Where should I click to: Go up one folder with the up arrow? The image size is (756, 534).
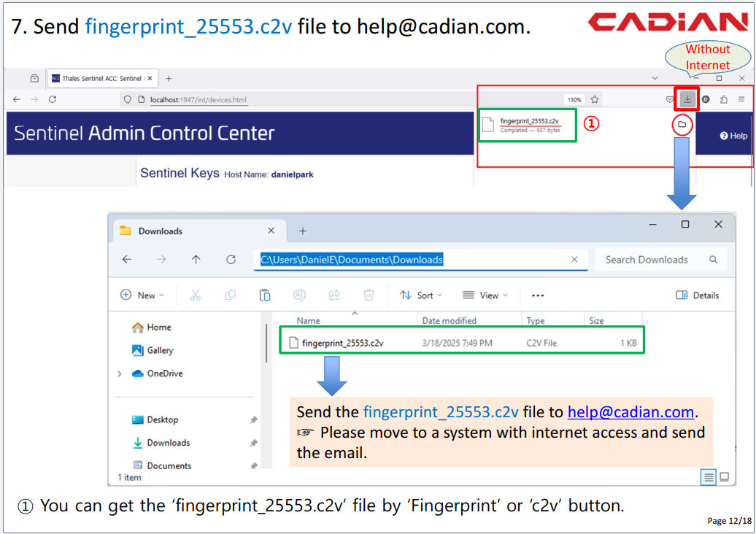point(196,260)
